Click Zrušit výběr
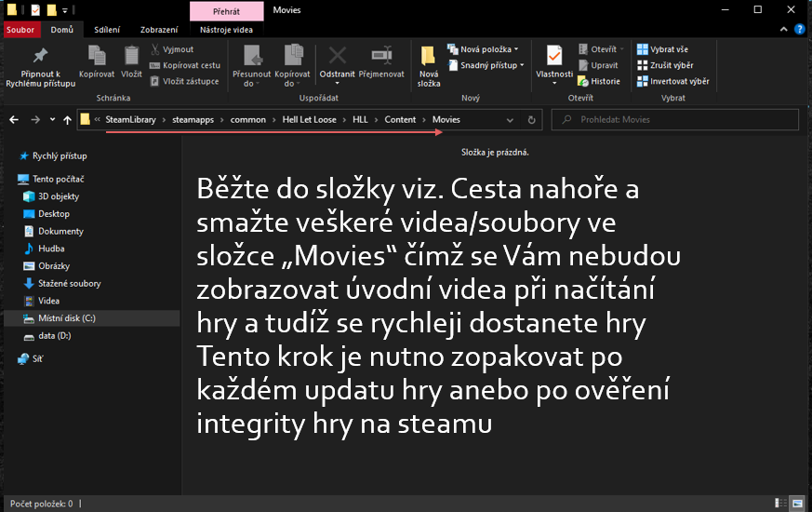 [x=665, y=65]
